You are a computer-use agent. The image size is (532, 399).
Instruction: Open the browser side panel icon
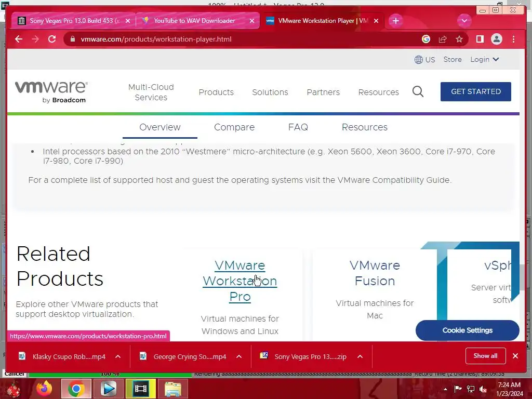click(480, 39)
